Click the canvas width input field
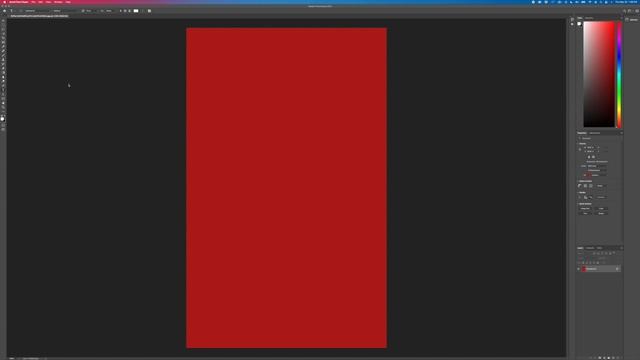This screenshot has width=640, height=360. click(591, 147)
